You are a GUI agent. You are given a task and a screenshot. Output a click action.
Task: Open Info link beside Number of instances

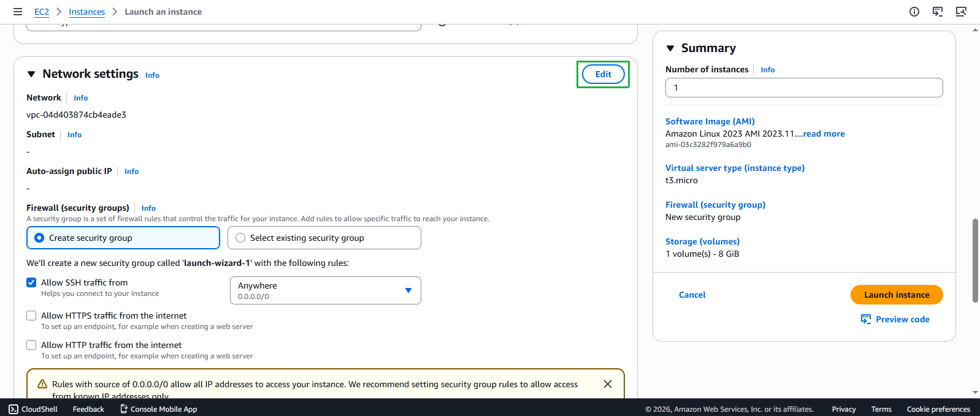(x=768, y=70)
